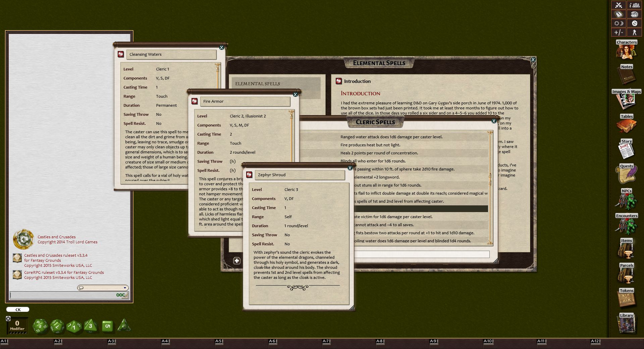Viewport: 644px width, 349px height.
Task: Open the Combat Tracker with crossed swords icon
Action: tap(619, 5)
